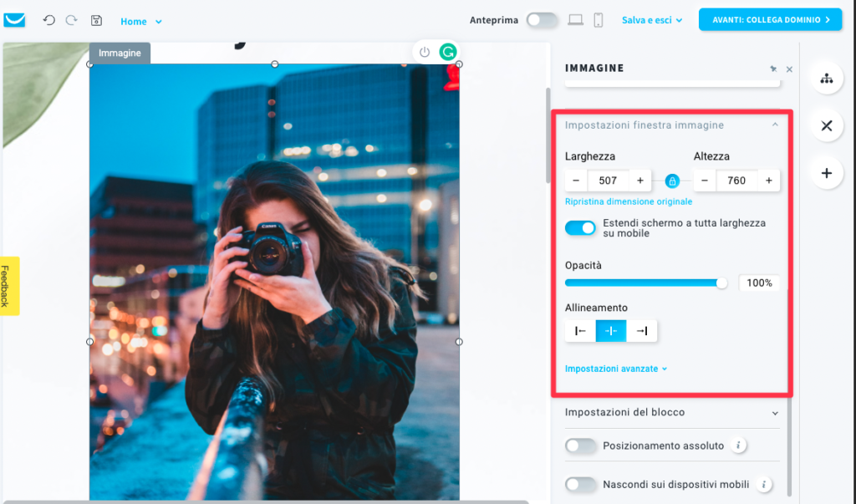Click the Opacità 100% value field

[x=759, y=283]
